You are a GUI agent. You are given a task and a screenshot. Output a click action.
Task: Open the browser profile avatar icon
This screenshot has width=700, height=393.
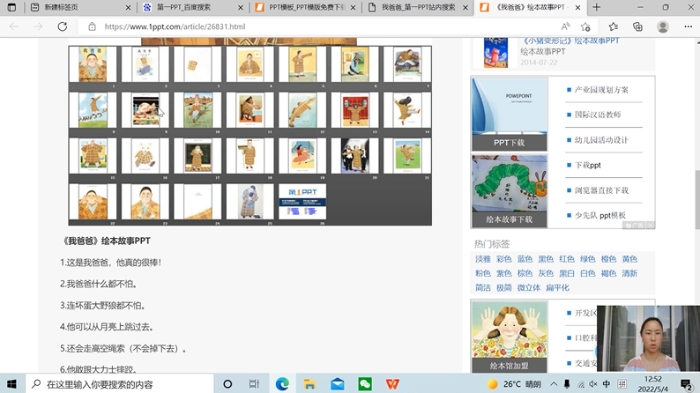662,26
